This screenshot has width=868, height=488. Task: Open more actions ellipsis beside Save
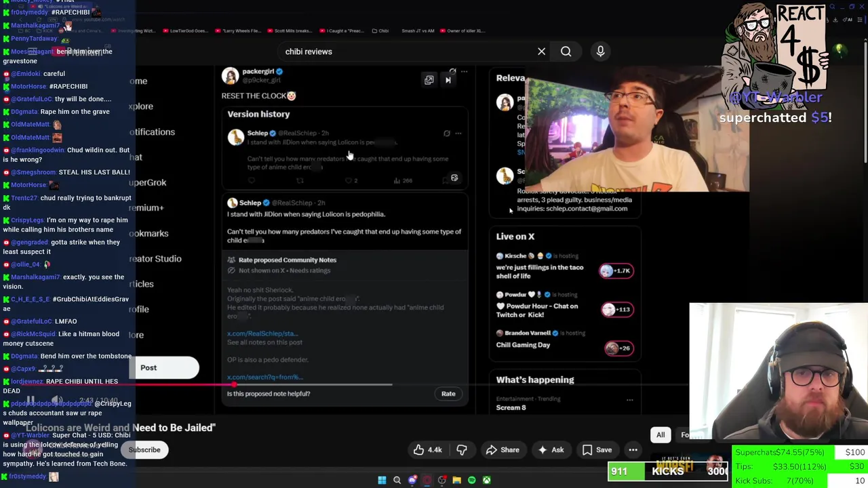pyautogui.click(x=633, y=450)
